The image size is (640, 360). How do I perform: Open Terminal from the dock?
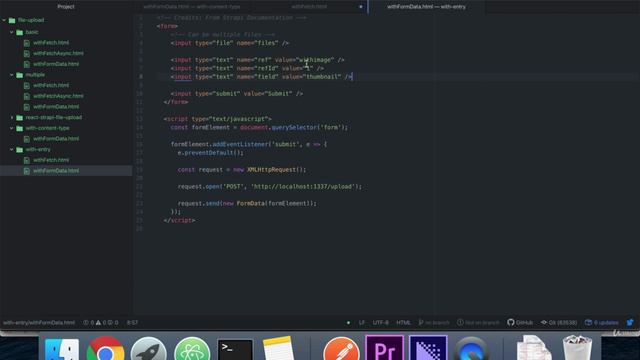click(235, 349)
